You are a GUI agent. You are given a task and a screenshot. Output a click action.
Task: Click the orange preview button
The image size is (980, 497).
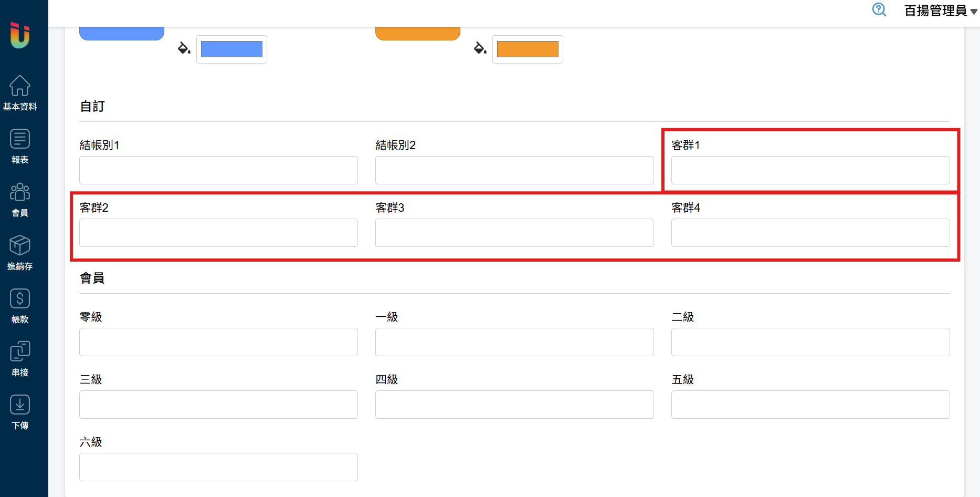pos(418,34)
